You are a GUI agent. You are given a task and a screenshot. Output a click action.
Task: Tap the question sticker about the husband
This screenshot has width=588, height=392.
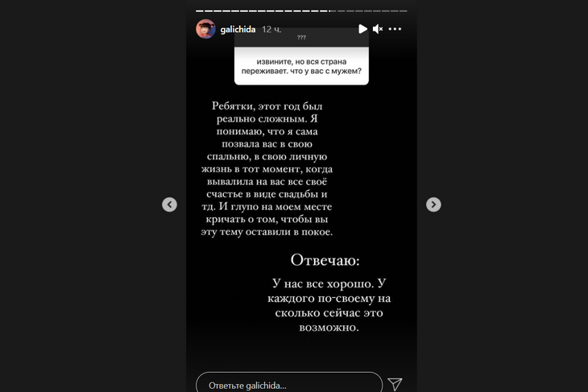tap(301, 66)
